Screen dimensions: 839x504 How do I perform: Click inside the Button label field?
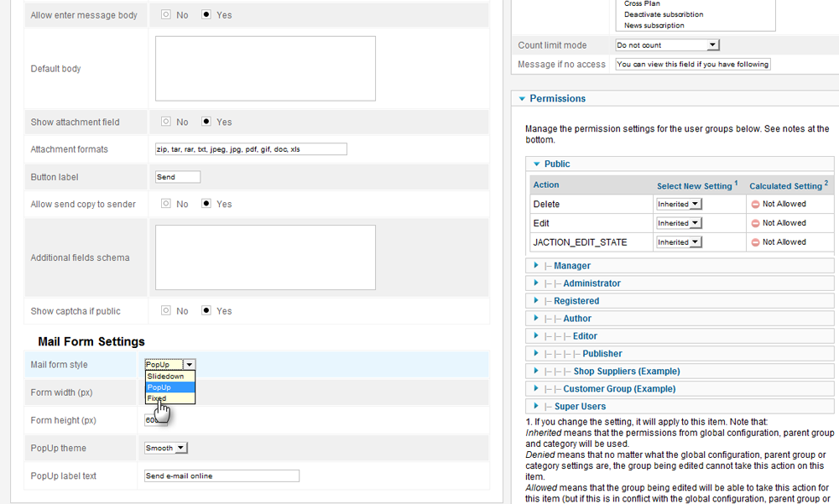[178, 177]
